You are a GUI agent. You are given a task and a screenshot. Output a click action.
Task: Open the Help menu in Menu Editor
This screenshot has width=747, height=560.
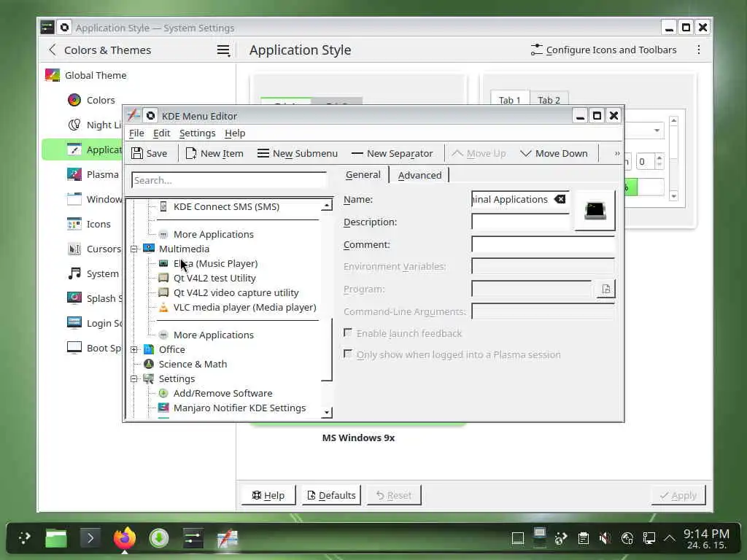[235, 133]
